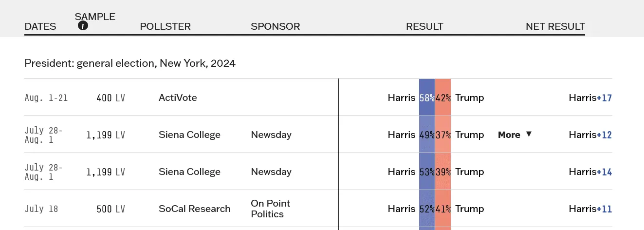Viewport: 644px width, 230px height.
Task: Click the DATES column header
Action: pos(40,26)
